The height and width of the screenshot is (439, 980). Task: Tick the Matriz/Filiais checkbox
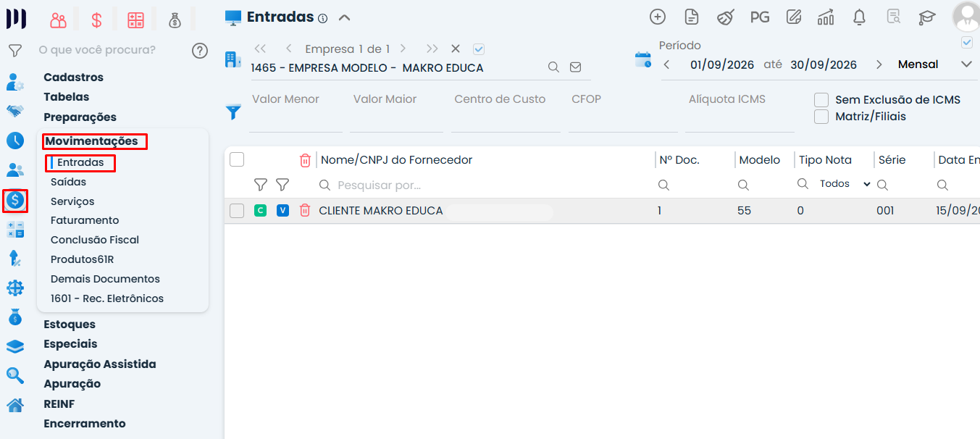click(x=821, y=117)
